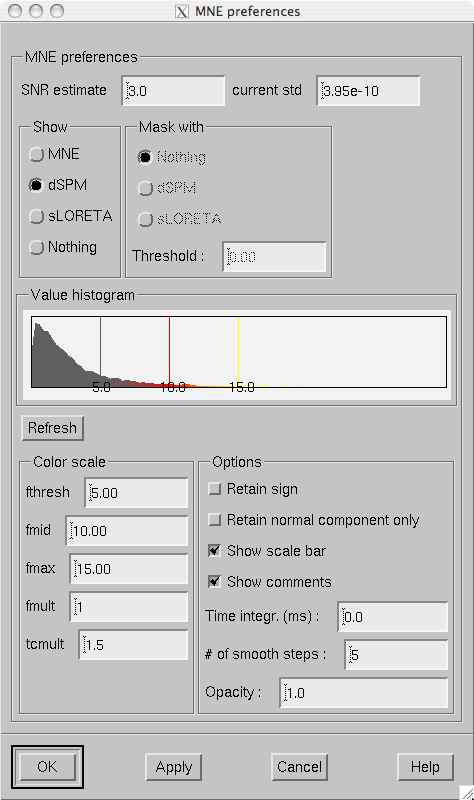Click the Apply button
Viewport: 474px width, 800px height.
tap(174, 767)
